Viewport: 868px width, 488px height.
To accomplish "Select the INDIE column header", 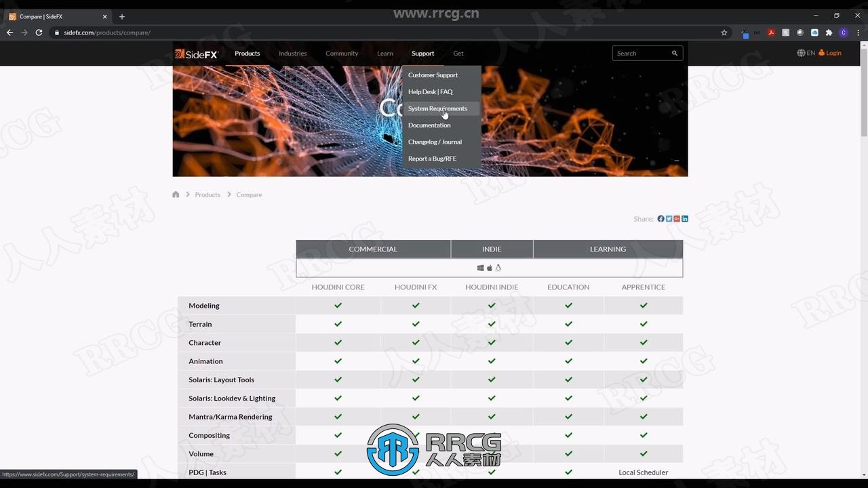I will tap(492, 249).
